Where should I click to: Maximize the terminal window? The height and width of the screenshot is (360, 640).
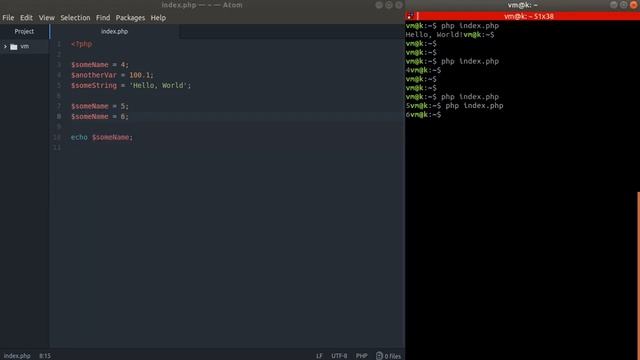pos(623,5)
